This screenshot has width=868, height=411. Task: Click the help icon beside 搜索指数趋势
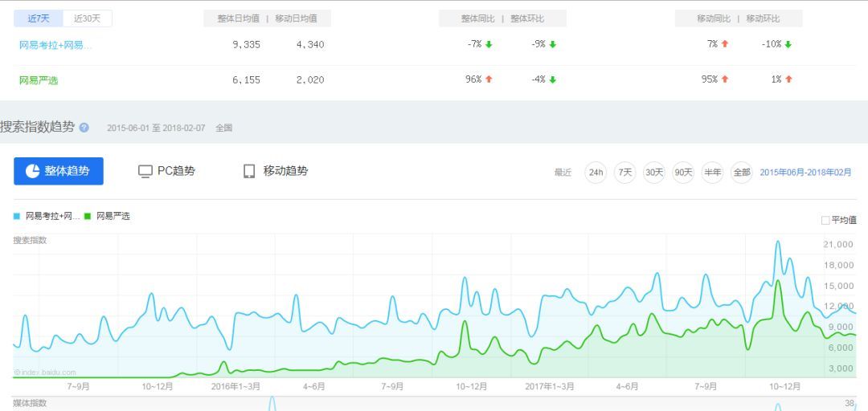click(x=84, y=128)
